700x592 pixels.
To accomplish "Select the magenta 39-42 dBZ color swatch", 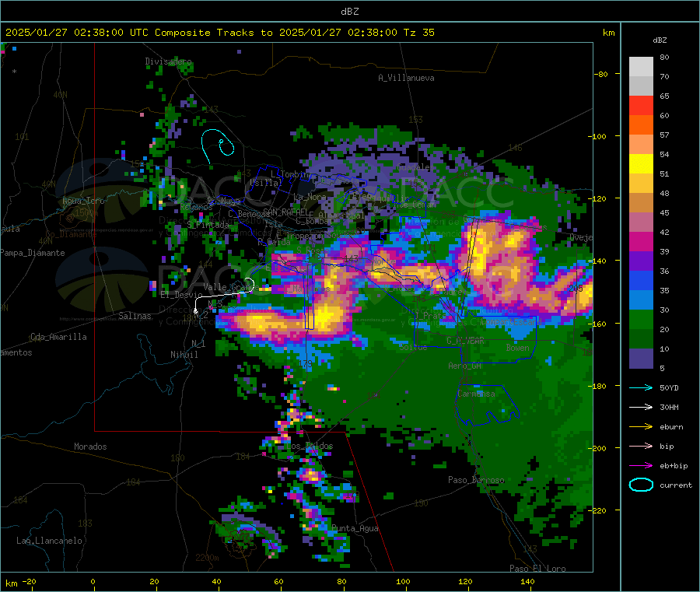I will pos(641,241).
